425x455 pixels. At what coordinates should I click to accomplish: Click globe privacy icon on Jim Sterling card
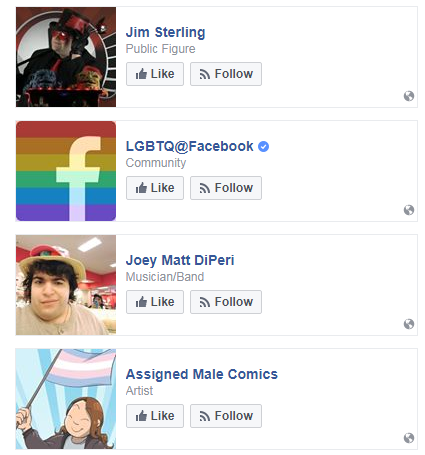[409, 96]
